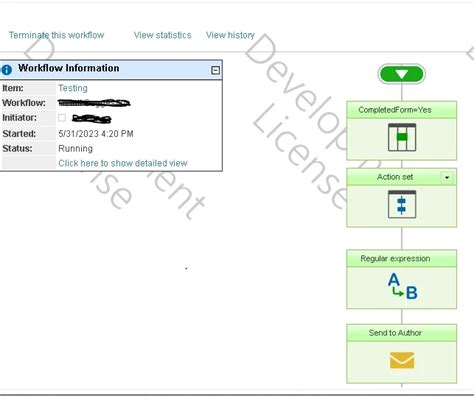The width and height of the screenshot is (474, 396).
Task: Click the Started date 5/31/2023 4:20 PM
Action: [x=96, y=134]
